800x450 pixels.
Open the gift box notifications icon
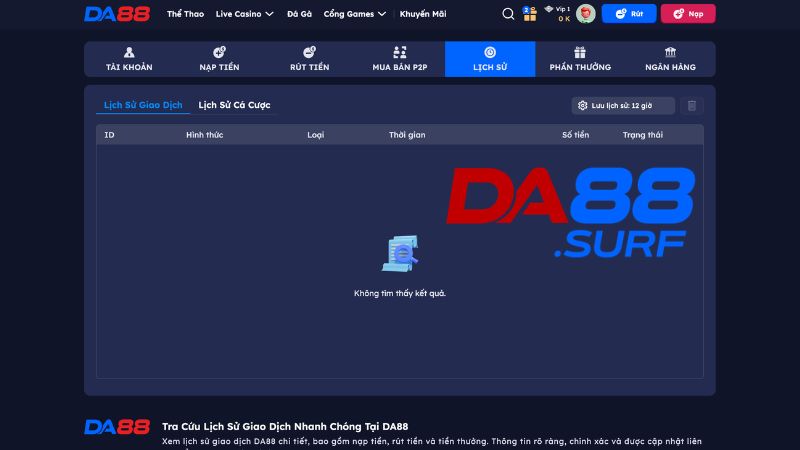[x=530, y=14]
